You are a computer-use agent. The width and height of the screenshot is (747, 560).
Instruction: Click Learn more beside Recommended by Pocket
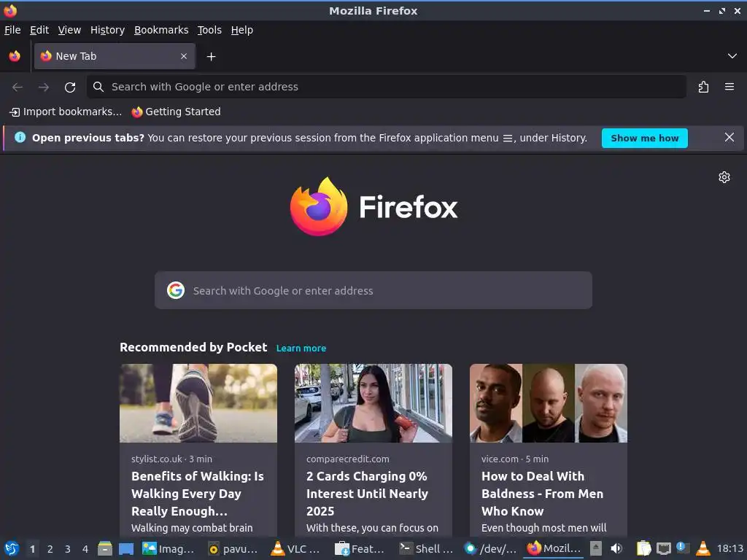pos(301,348)
